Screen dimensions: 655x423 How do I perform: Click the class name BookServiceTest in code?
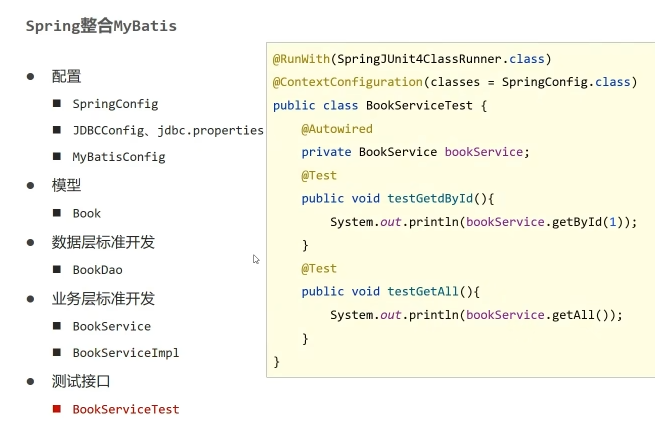click(419, 105)
